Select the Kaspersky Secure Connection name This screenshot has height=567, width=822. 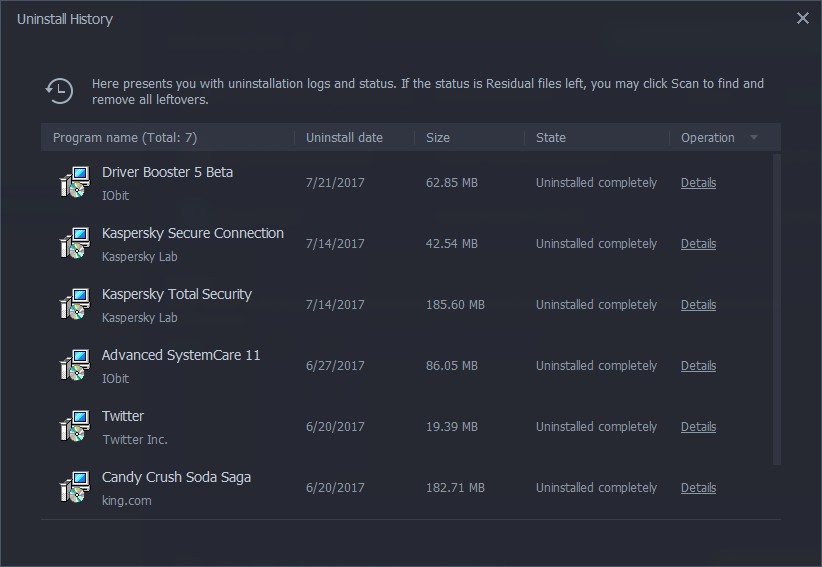tap(192, 233)
